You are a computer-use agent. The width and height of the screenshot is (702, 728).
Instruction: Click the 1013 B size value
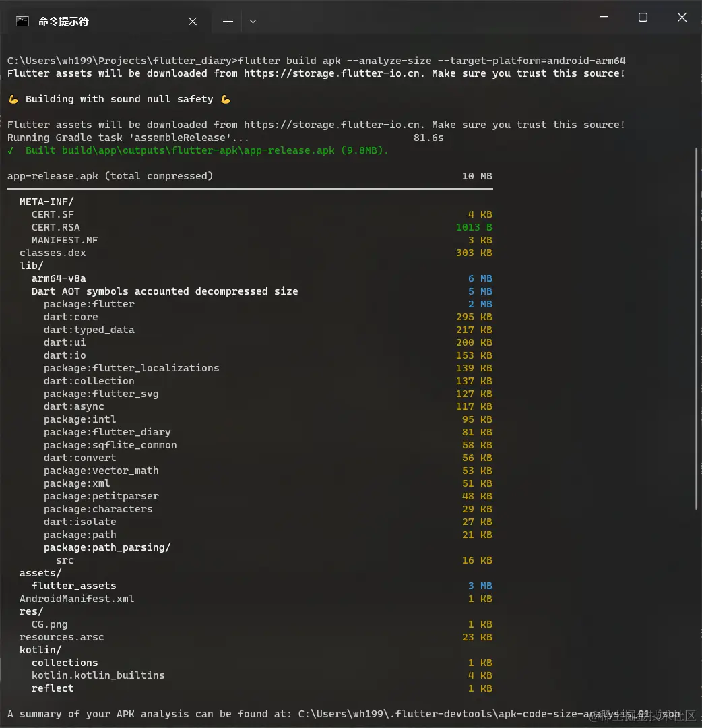point(474,228)
